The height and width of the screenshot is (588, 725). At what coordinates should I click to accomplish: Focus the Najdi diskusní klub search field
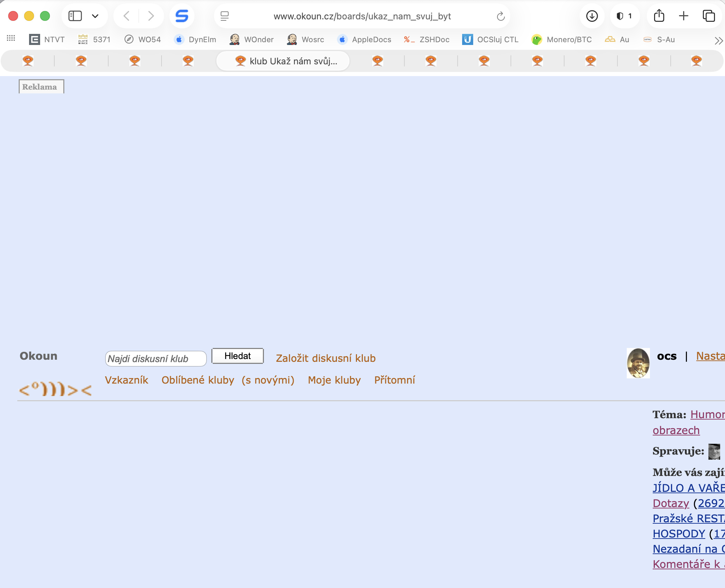coord(156,359)
